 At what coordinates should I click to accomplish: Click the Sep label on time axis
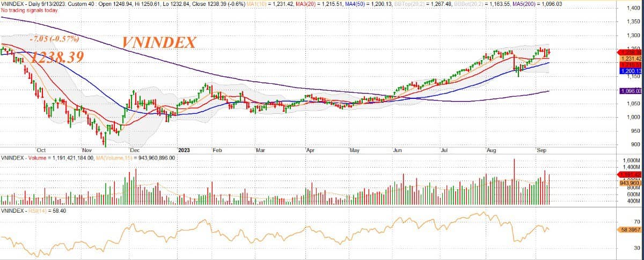click(x=540, y=151)
